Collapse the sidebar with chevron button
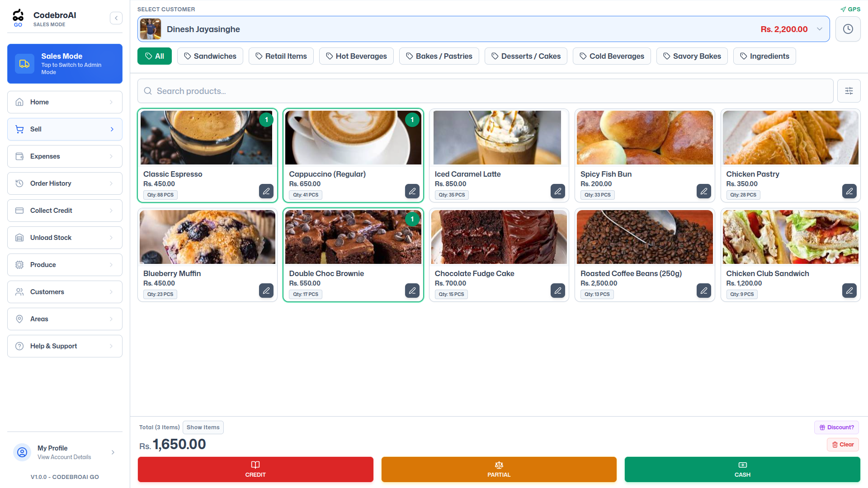The width and height of the screenshot is (868, 488). (116, 18)
